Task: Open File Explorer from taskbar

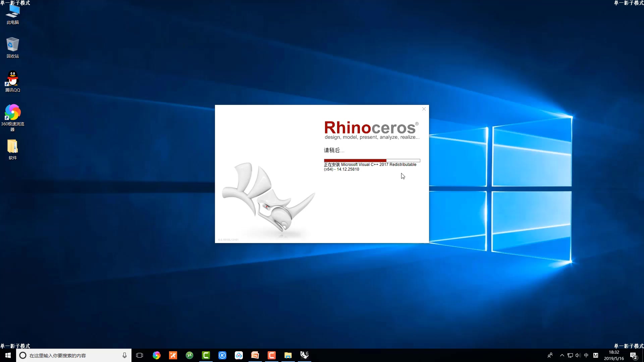Action: point(288,355)
